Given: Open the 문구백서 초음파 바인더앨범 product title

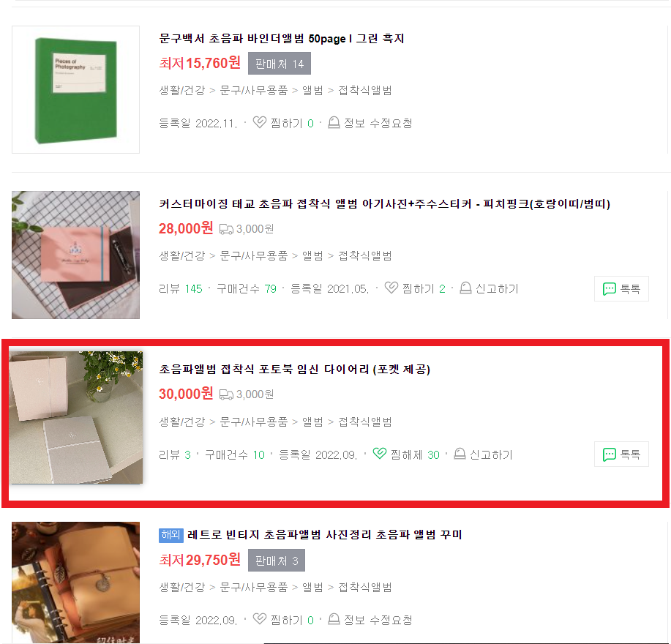Looking at the screenshot, I should coord(282,39).
